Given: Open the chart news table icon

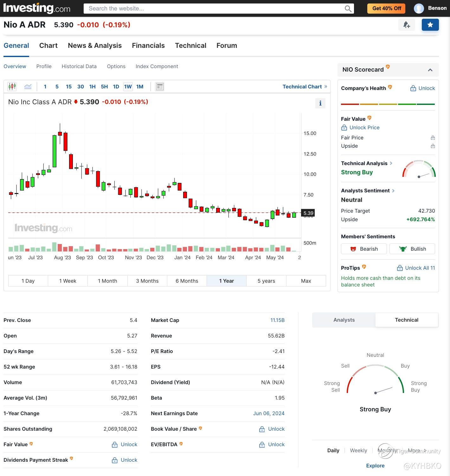Looking at the screenshot, I should (160, 87).
